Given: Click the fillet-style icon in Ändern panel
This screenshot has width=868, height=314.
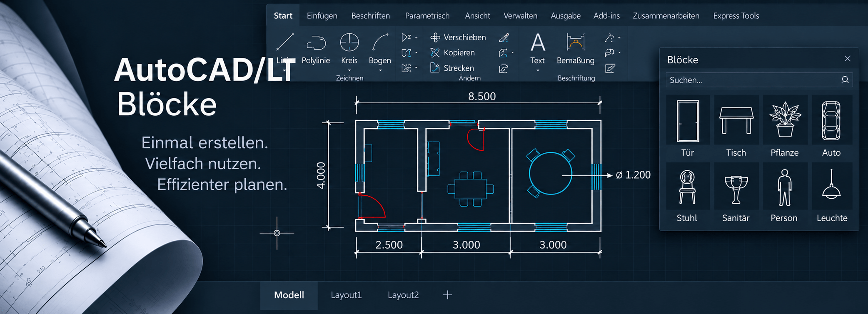Looking at the screenshot, I should click(x=503, y=53).
